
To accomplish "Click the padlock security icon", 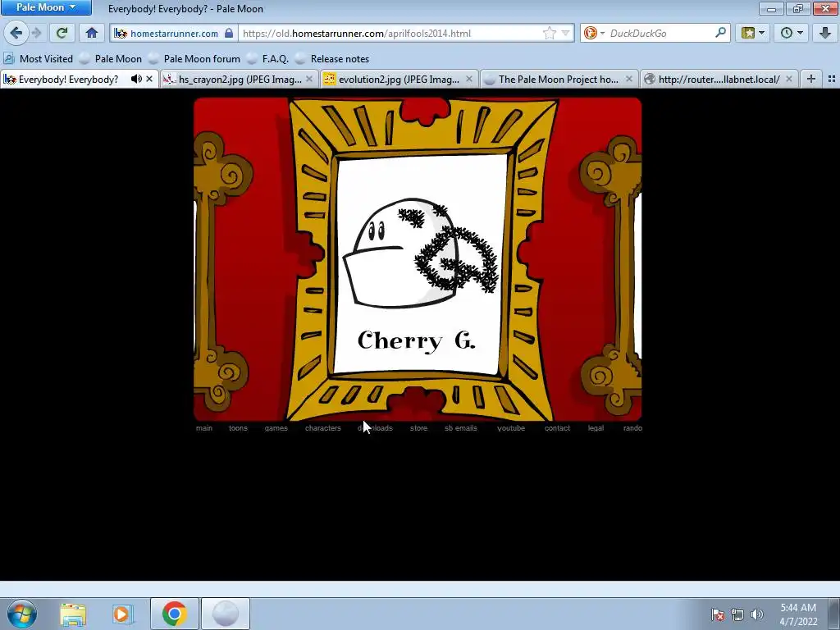I will 229,33.
